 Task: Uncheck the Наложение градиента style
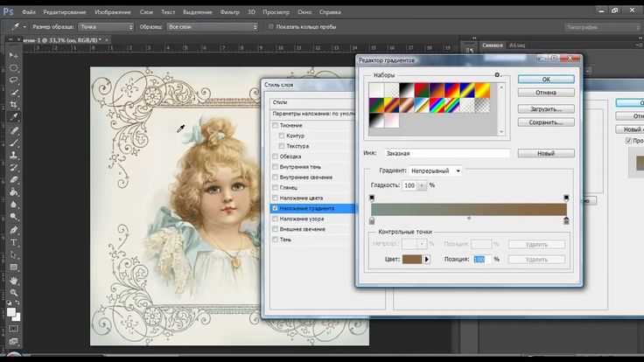tap(276, 209)
